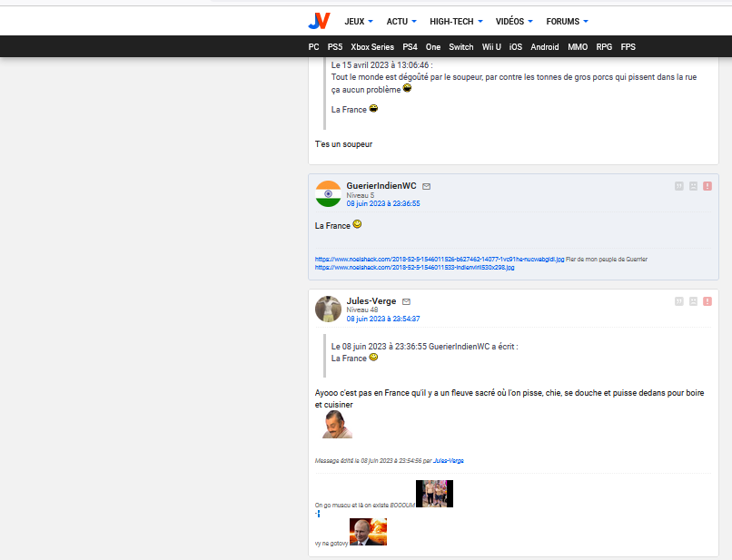The image size is (732, 560).
Task: Report Jules-Verge's post with red alert icon
Action: 707,301
